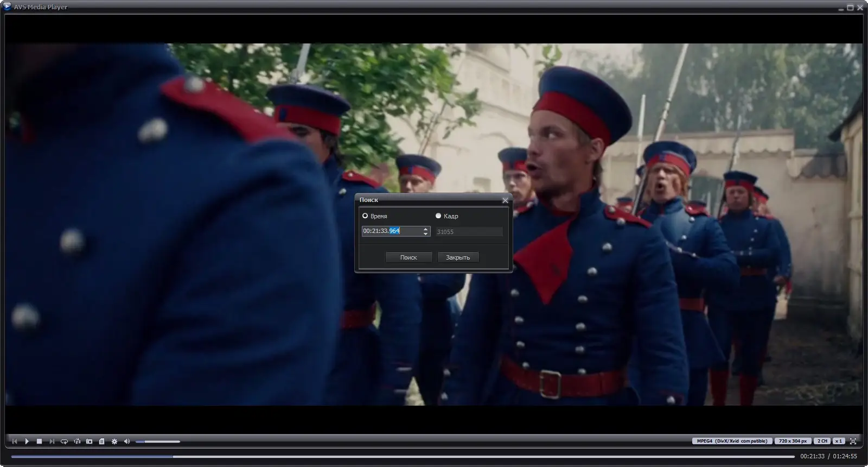
Task: Increase time with the up spinner arrow
Action: 426,229
